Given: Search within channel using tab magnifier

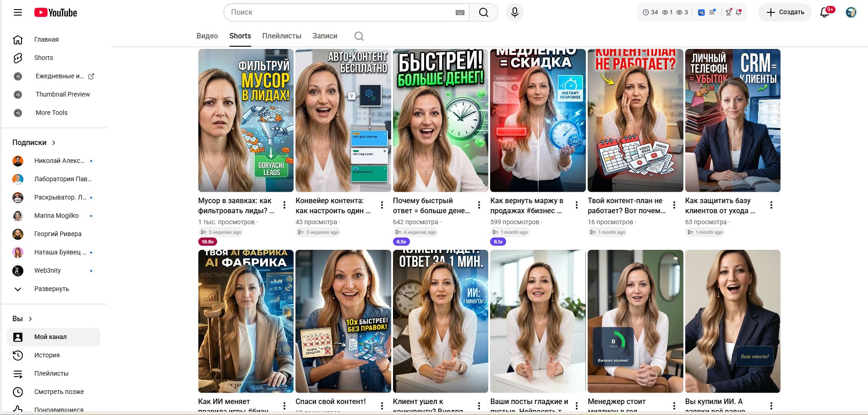Looking at the screenshot, I should click(x=359, y=36).
